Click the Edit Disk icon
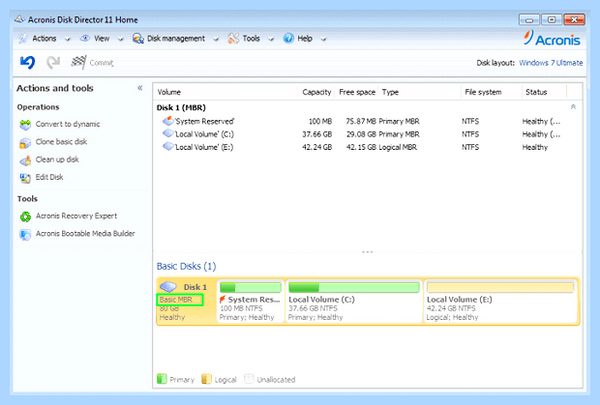Screen dimensions: 600x405 pyautogui.click(x=25, y=178)
